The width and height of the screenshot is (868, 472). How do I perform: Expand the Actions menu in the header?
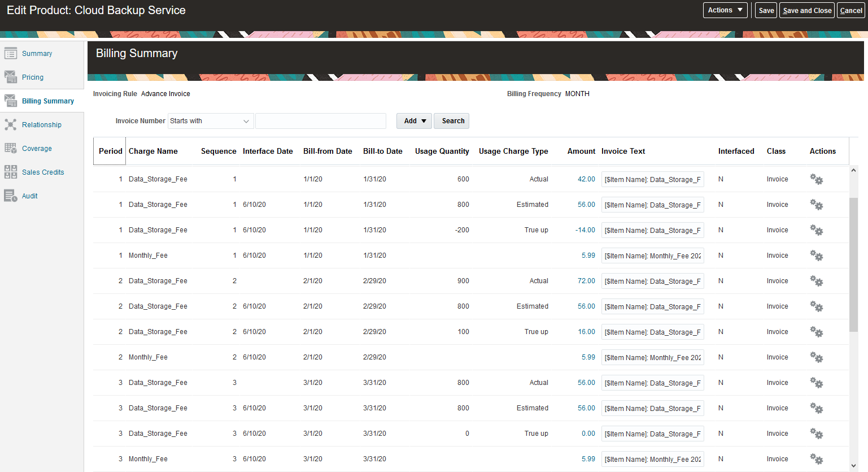pos(725,10)
